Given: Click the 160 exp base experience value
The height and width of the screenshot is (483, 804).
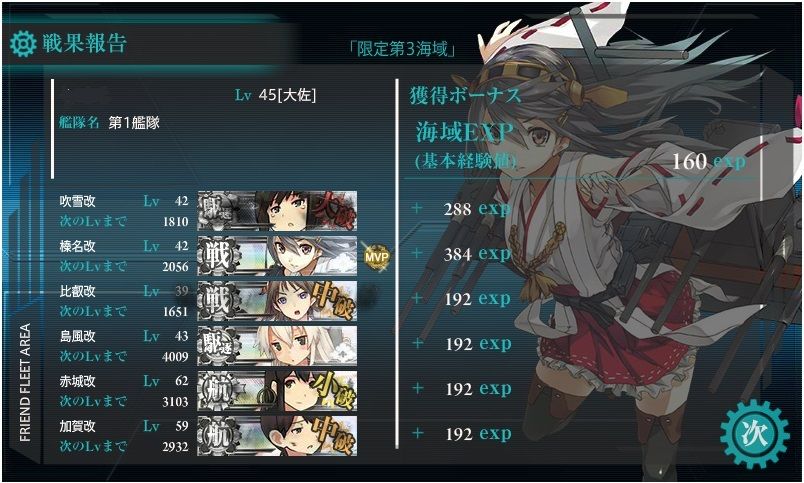Looking at the screenshot, I should [x=709, y=162].
